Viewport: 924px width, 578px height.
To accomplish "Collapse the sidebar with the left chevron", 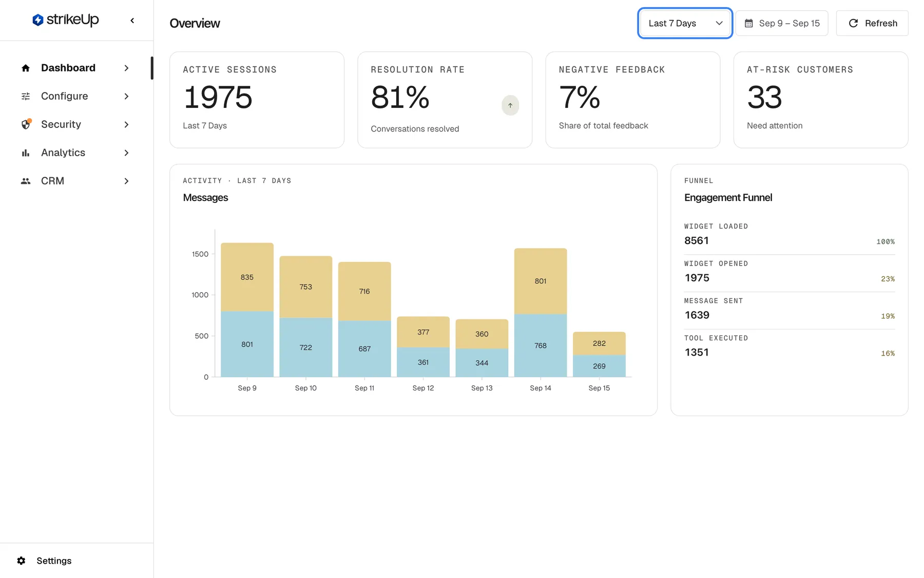I will click(x=132, y=21).
